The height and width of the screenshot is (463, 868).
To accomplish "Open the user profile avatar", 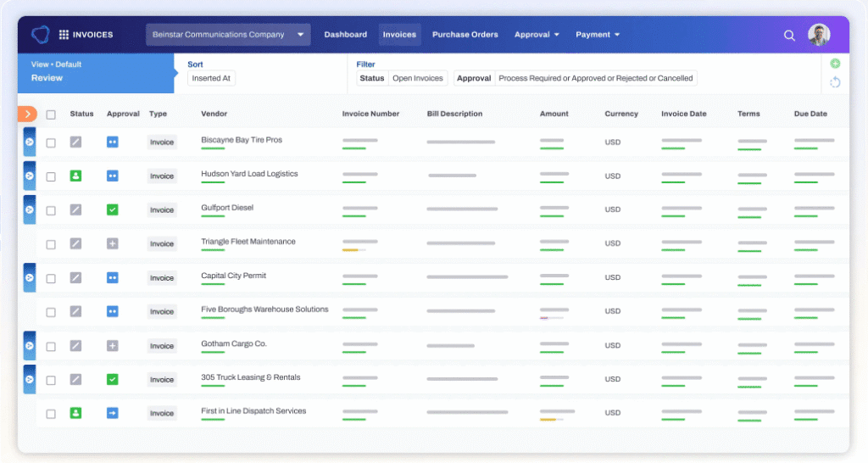I will click(x=819, y=34).
